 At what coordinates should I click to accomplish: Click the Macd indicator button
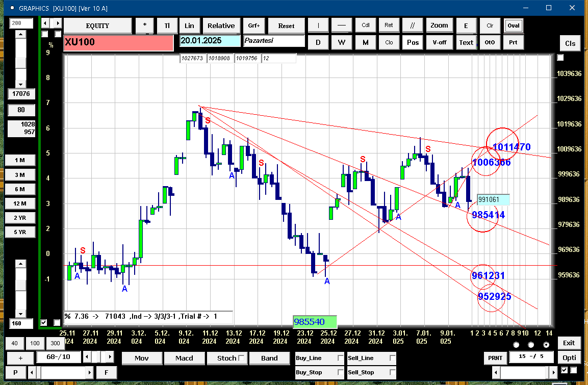[184, 358]
